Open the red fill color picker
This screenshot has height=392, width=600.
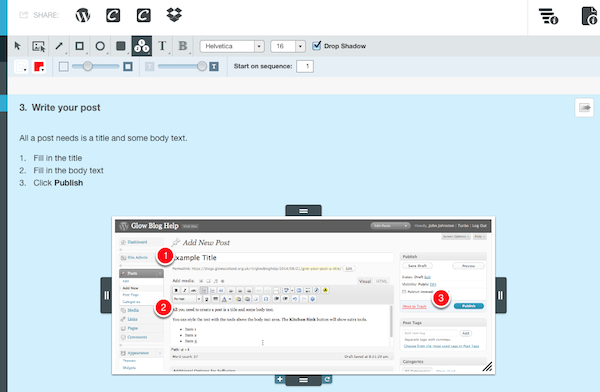pos(39,67)
